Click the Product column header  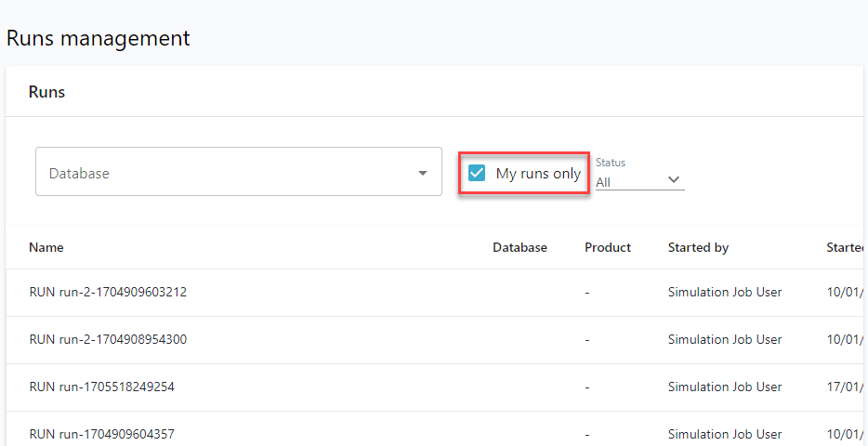[x=608, y=247]
